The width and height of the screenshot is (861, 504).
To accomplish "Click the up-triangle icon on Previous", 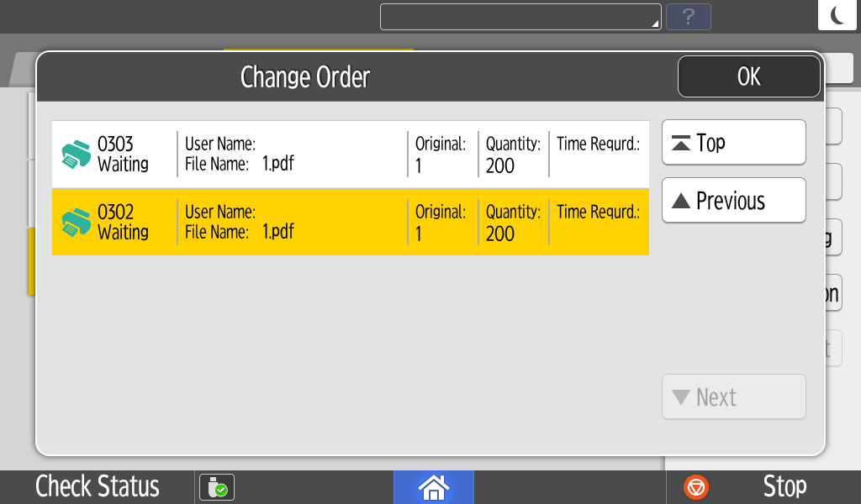I will 682,202.
